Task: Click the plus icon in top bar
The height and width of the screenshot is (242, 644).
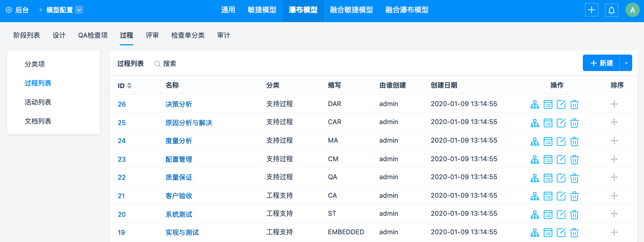Action: coord(592,10)
